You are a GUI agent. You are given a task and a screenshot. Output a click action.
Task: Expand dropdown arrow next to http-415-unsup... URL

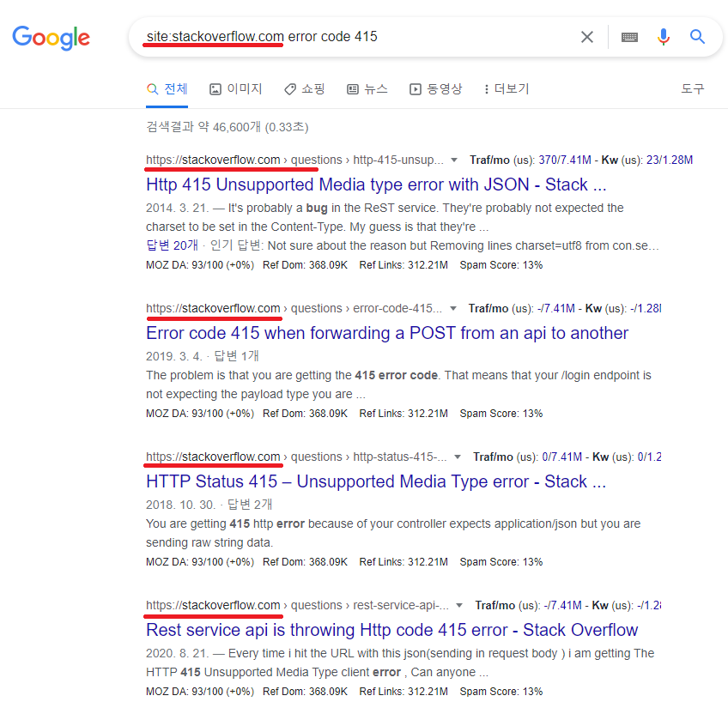[x=454, y=160]
